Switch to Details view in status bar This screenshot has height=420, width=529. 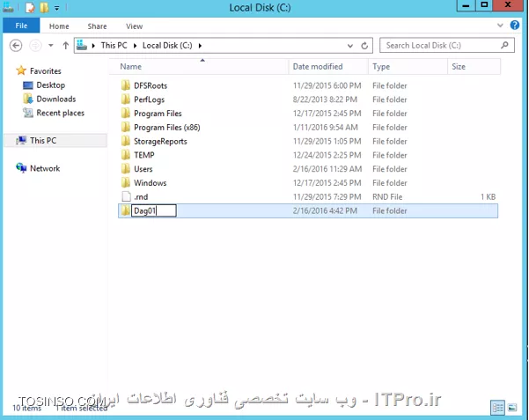(x=497, y=408)
